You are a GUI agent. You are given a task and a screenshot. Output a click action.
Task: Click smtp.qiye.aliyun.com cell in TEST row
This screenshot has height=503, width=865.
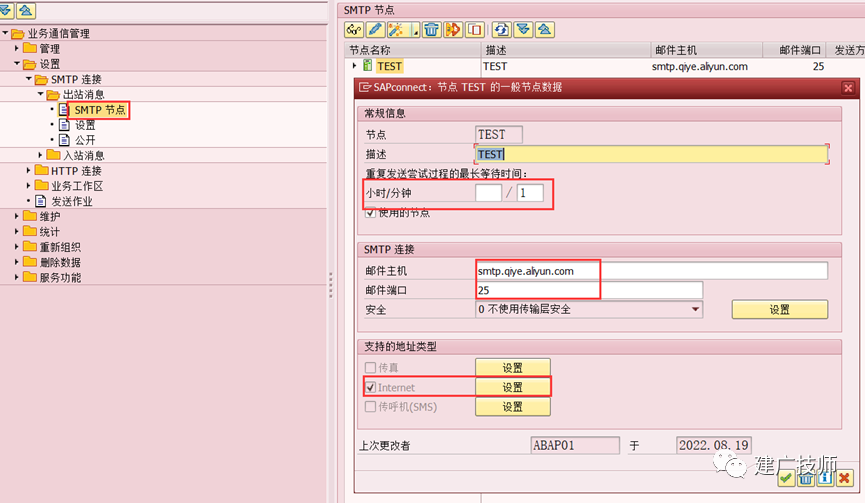tap(700, 67)
